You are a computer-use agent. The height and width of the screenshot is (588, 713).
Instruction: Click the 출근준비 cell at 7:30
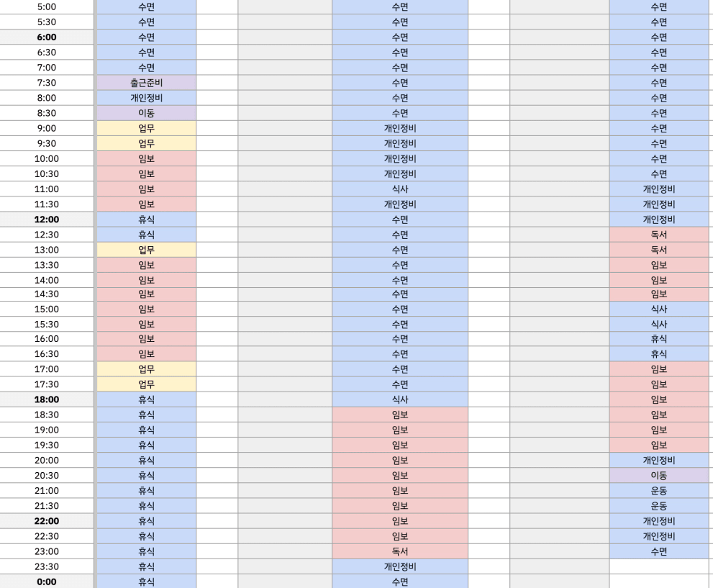[146, 83]
